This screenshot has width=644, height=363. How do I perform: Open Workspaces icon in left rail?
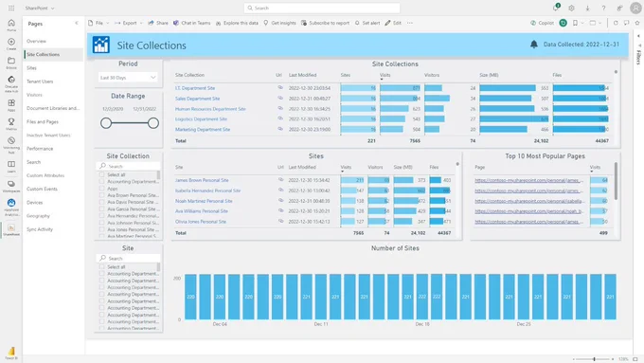tap(11, 186)
